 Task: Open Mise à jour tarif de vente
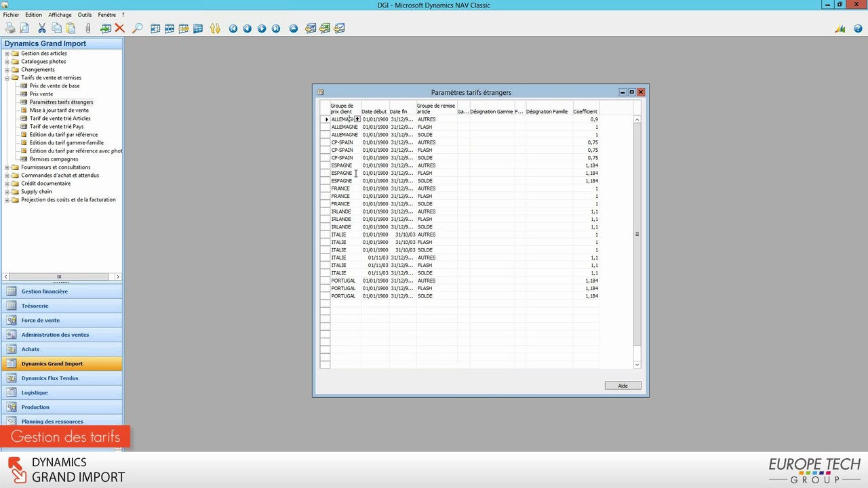[x=59, y=110]
